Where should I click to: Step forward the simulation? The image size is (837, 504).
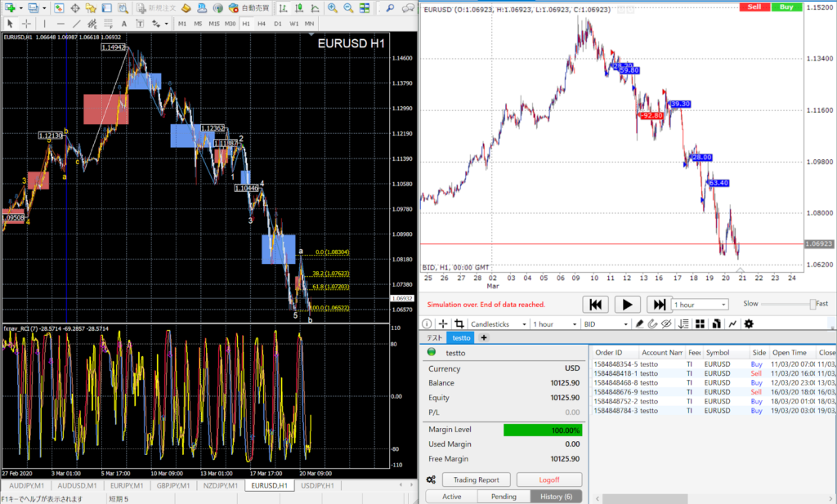click(x=660, y=305)
